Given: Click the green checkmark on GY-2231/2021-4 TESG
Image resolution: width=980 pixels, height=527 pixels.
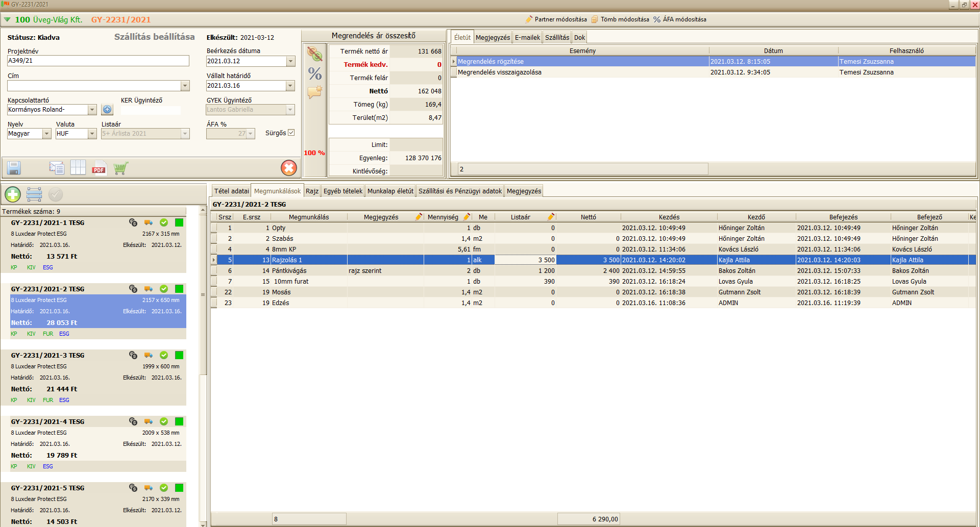Looking at the screenshot, I should 164,421.
